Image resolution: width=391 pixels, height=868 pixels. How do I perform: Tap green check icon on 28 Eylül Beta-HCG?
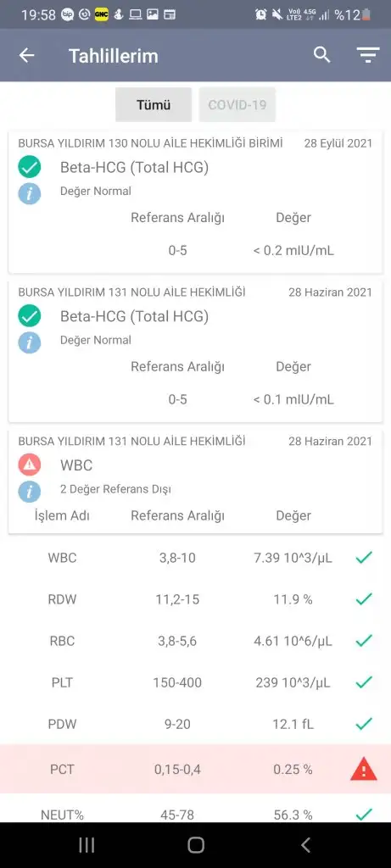tap(30, 167)
